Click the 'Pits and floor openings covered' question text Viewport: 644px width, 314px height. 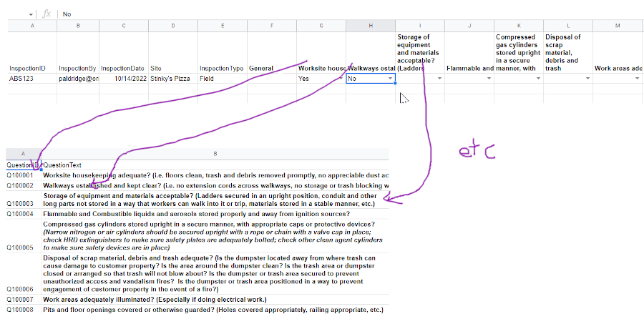(215, 310)
